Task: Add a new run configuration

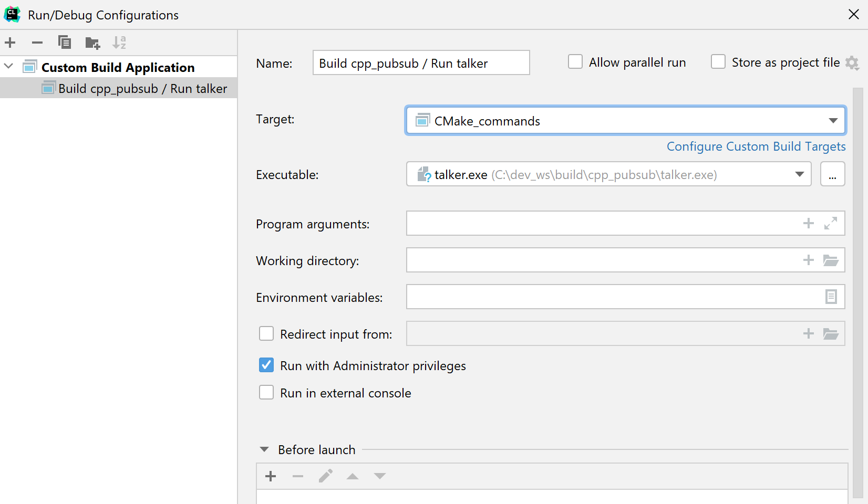Action: (x=9, y=43)
